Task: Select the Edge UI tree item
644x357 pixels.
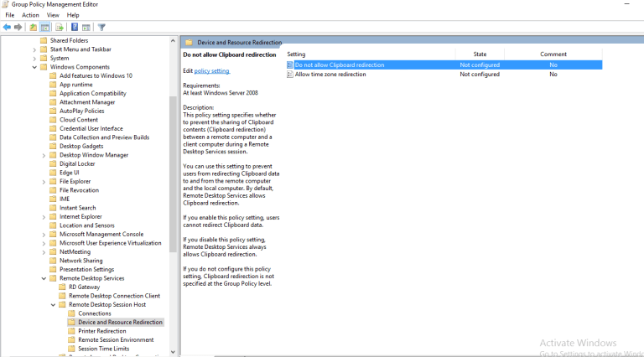Action: tap(69, 173)
